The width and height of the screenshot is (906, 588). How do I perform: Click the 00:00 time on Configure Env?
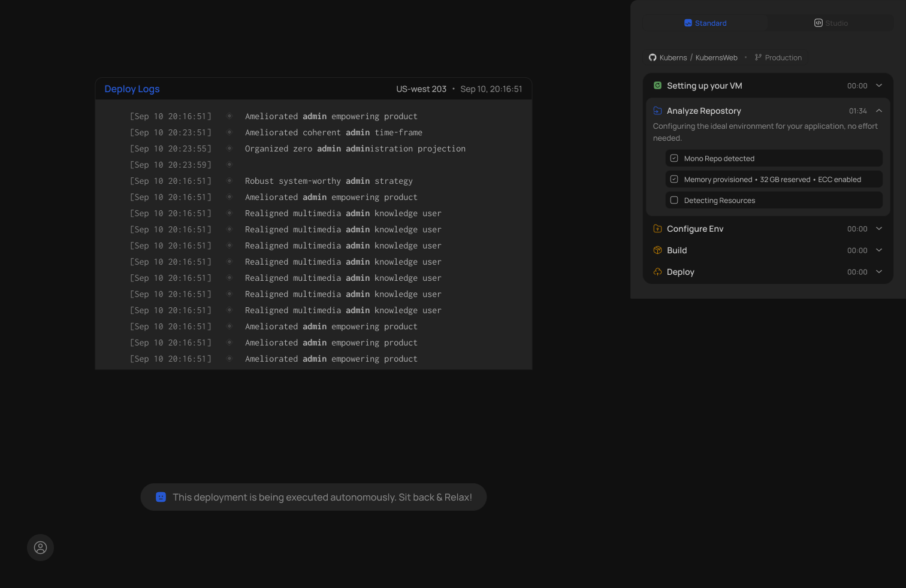coord(857,229)
